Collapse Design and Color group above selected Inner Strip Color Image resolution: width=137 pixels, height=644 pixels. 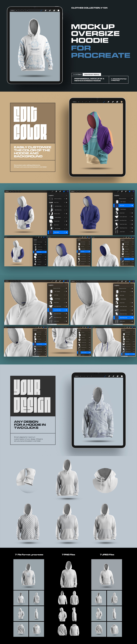(64, 288)
